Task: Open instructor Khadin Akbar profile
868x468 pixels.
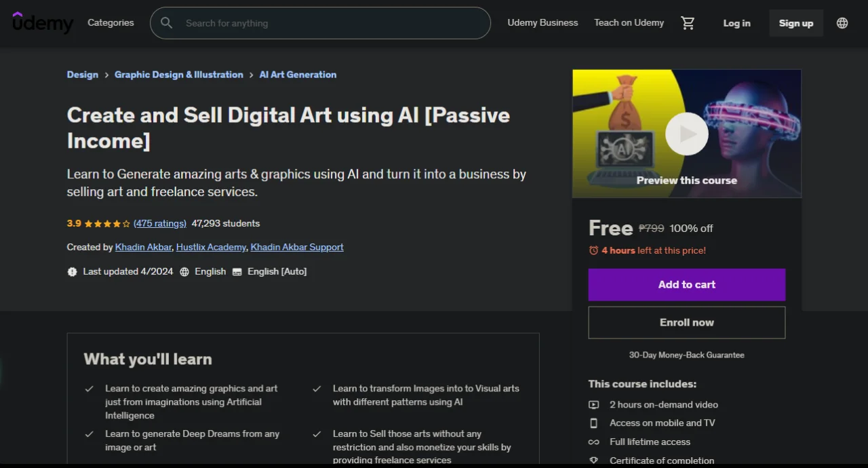Action: (x=143, y=248)
